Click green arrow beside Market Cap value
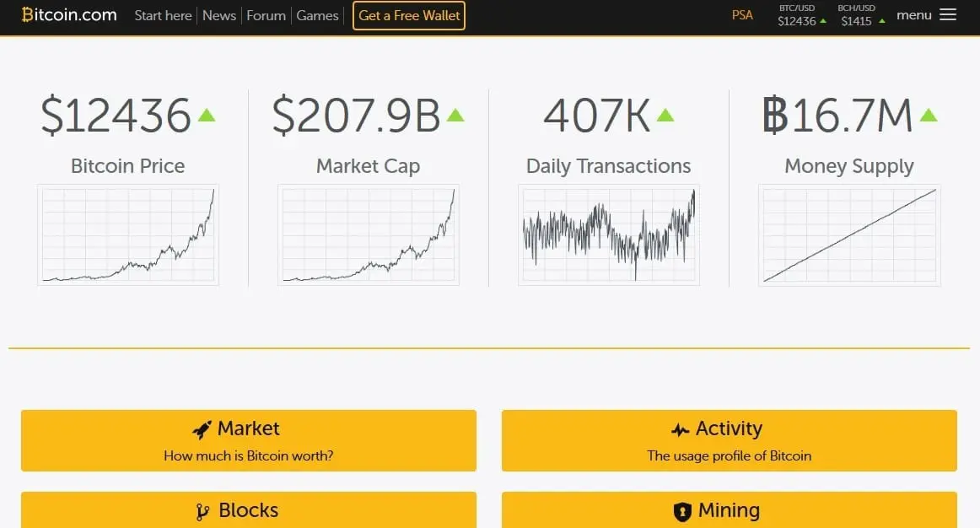Screen dimensions: 980x528 click(455, 115)
